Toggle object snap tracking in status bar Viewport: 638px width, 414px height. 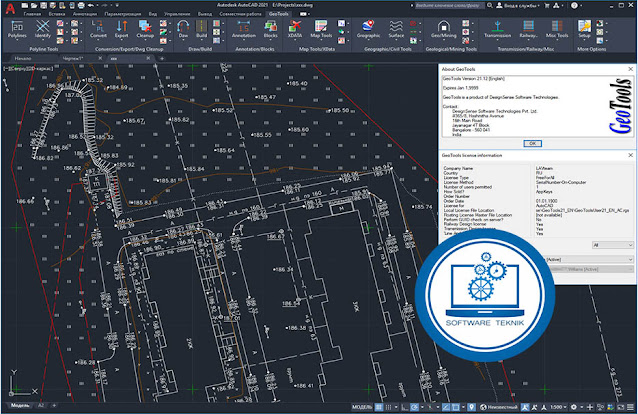[x=446, y=407]
